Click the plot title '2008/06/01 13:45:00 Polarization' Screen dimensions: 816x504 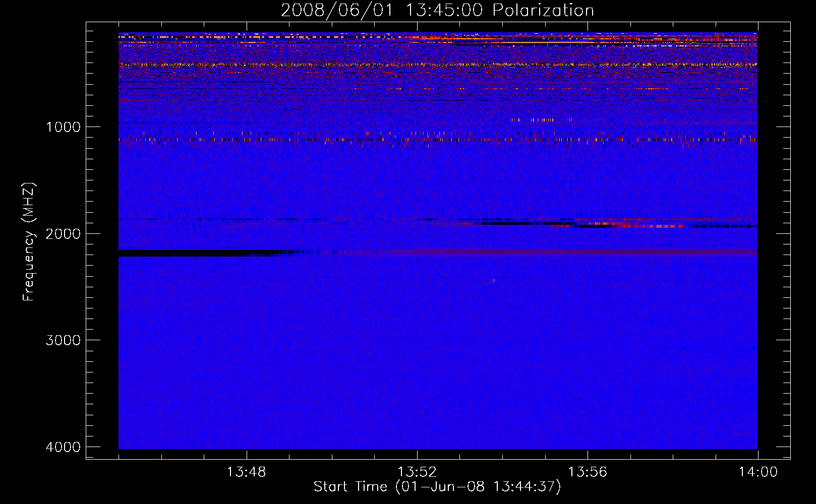(437, 11)
